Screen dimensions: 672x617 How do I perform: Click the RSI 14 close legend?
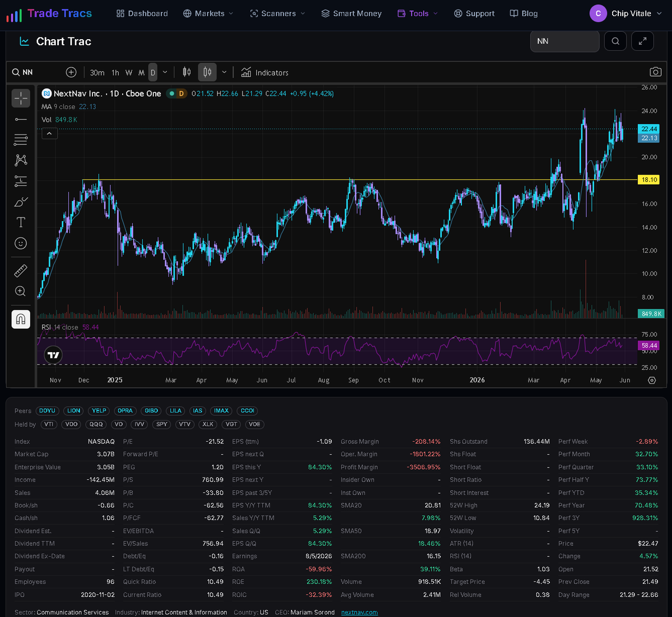click(70, 327)
